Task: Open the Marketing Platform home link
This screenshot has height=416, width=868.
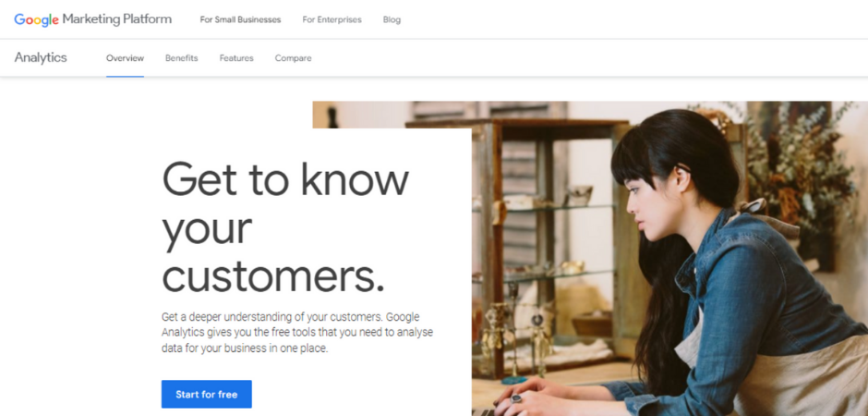Action: click(x=116, y=19)
